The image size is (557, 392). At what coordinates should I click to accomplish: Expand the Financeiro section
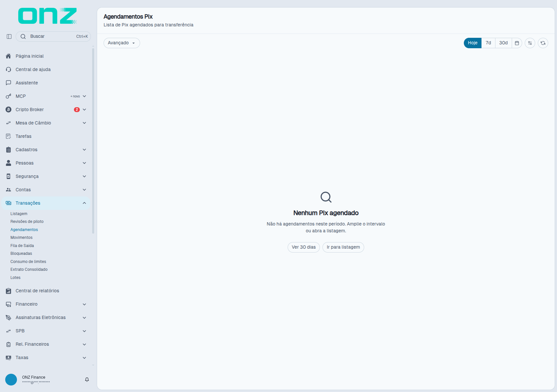(x=84, y=304)
